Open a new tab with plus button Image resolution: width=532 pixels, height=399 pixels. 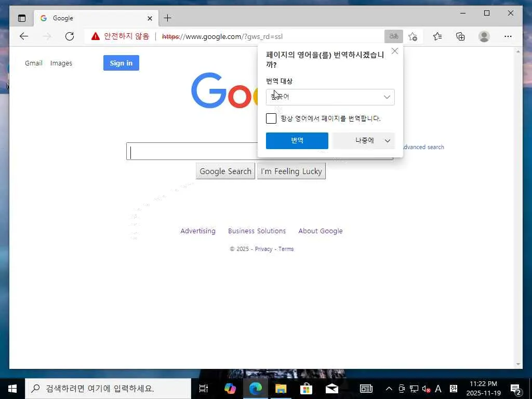(168, 18)
